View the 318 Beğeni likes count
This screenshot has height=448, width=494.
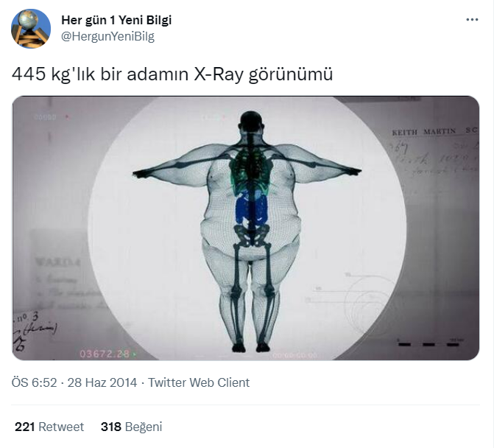[x=131, y=427]
